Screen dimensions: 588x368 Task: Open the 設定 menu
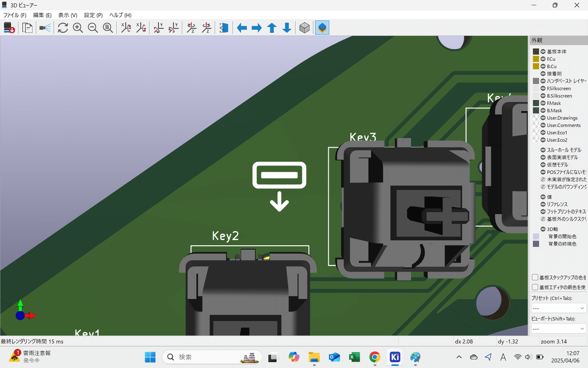(92, 15)
